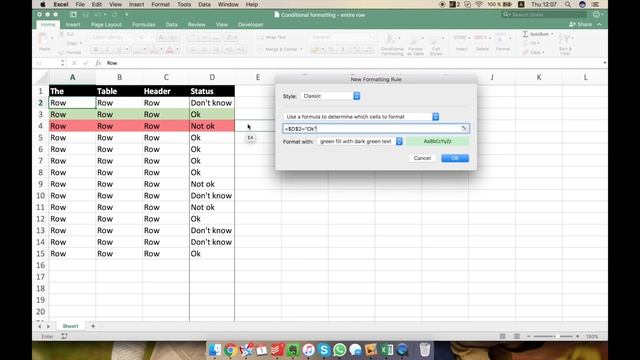Click the fx insert function icon
Screen dimensions: 640x360
(98, 63)
